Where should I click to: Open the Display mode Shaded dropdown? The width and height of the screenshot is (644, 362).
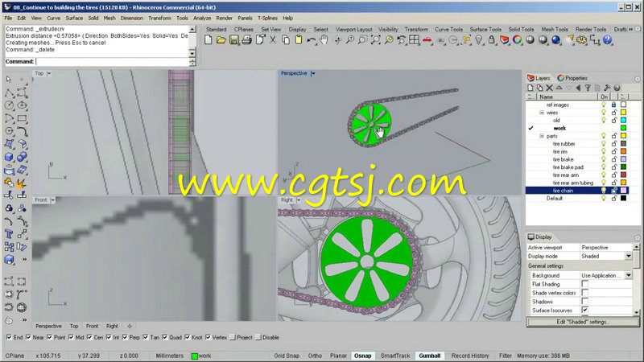(x=629, y=256)
